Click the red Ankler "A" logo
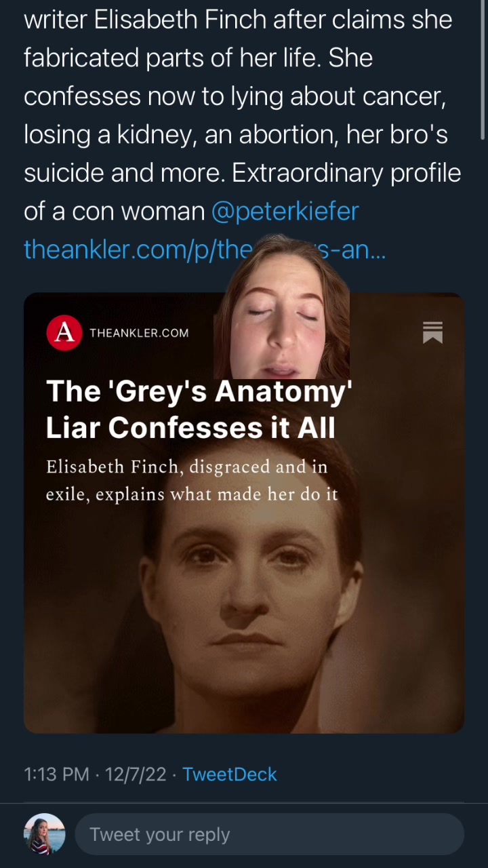The width and height of the screenshot is (488, 868). 64,332
